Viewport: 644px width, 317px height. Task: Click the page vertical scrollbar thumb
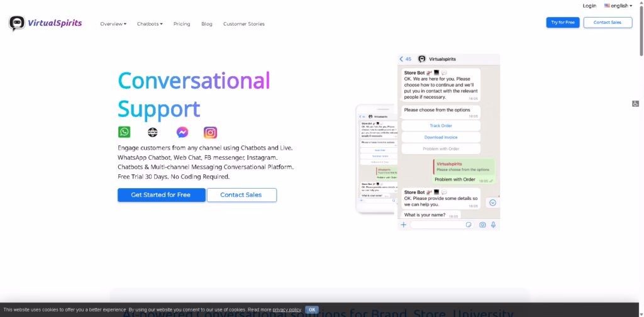(x=641, y=31)
